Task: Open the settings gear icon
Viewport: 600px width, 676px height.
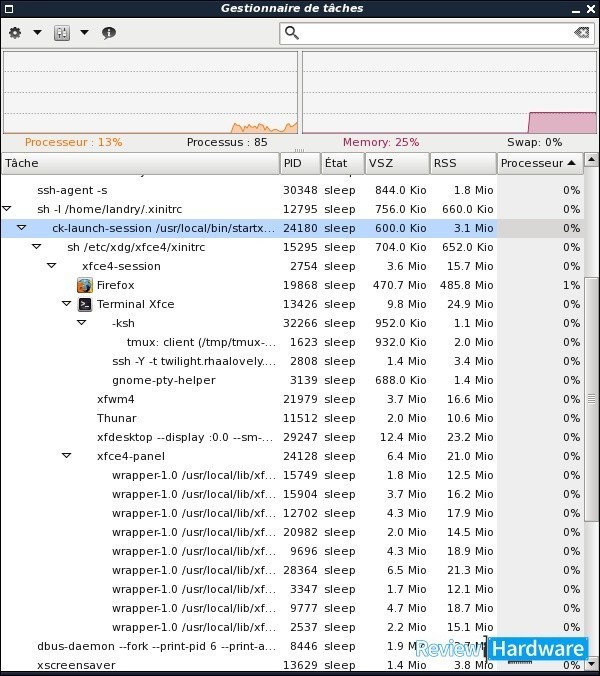Action: pyautogui.click(x=15, y=33)
